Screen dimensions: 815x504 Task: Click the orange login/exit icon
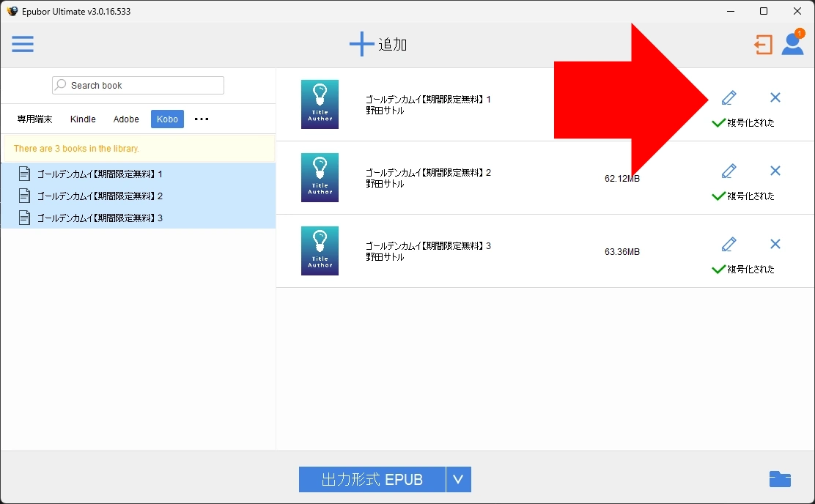[763, 45]
